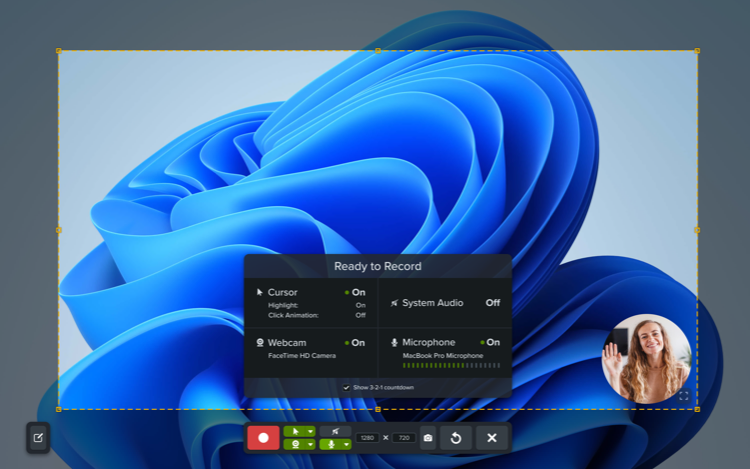The image size is (750, 469).
Task: Toggle cursor capture in the toolbar
Action: pos(294,431)
